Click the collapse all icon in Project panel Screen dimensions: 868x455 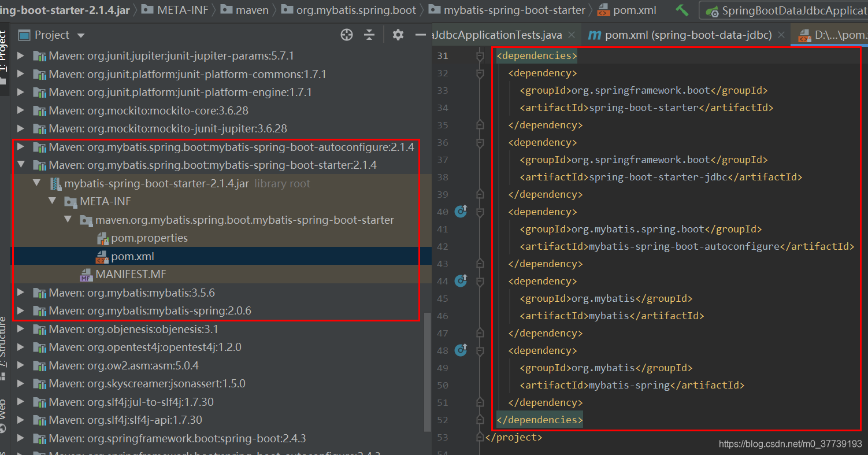pyautogui.click(x=370, y=35)
